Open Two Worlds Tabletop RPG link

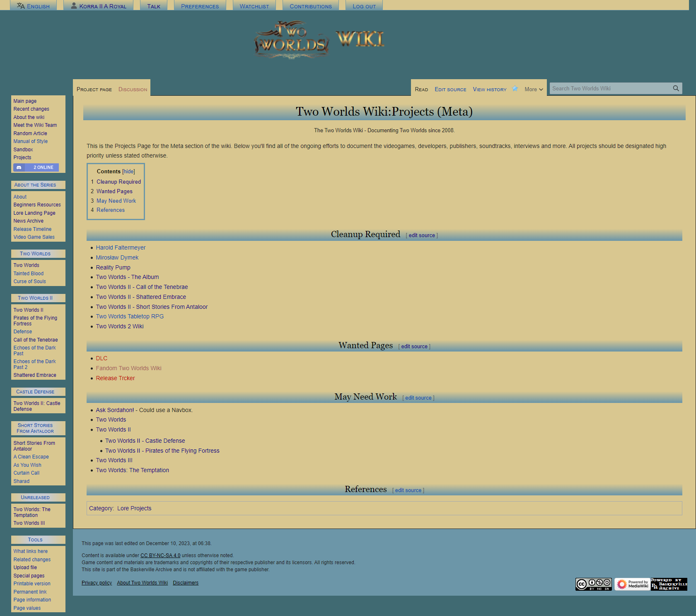(x=130, y=316)
